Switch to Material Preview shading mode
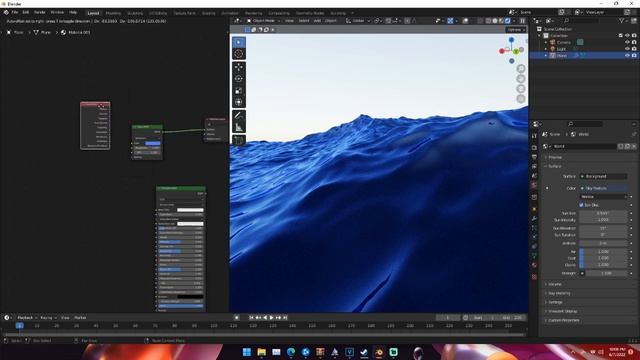This screenshot has height=360, width=640. click(x=501, y=21)
